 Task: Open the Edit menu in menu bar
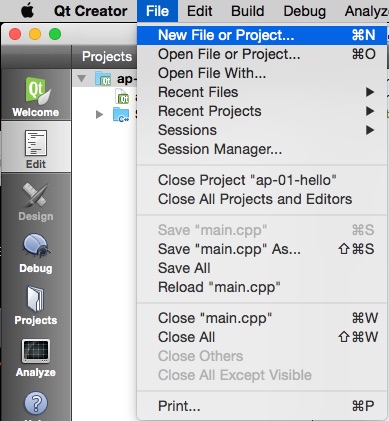[x=199, y=11]
